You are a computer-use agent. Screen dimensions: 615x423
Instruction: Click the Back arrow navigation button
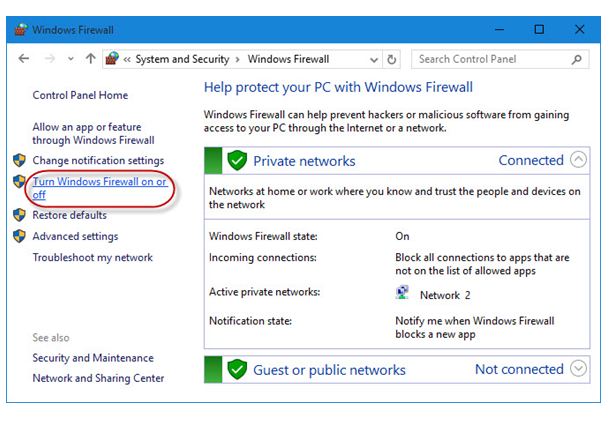tap(24, 59)
